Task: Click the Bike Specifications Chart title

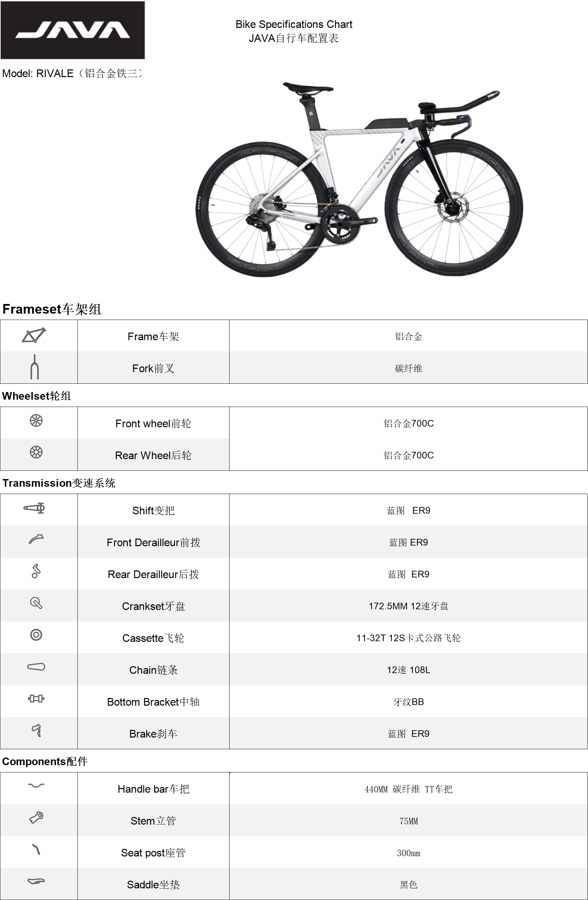Action: pos(294,25)
